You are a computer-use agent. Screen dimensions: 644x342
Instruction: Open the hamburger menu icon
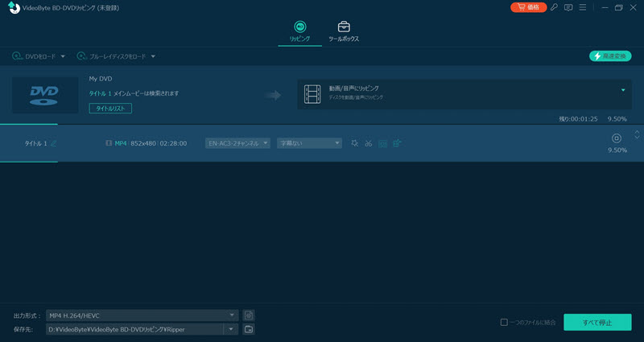pos(583,7)
